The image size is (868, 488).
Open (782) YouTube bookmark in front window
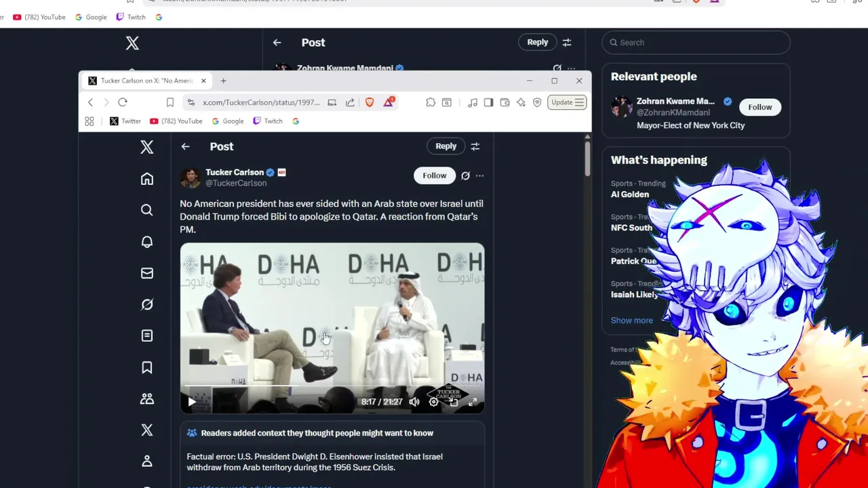176,121
